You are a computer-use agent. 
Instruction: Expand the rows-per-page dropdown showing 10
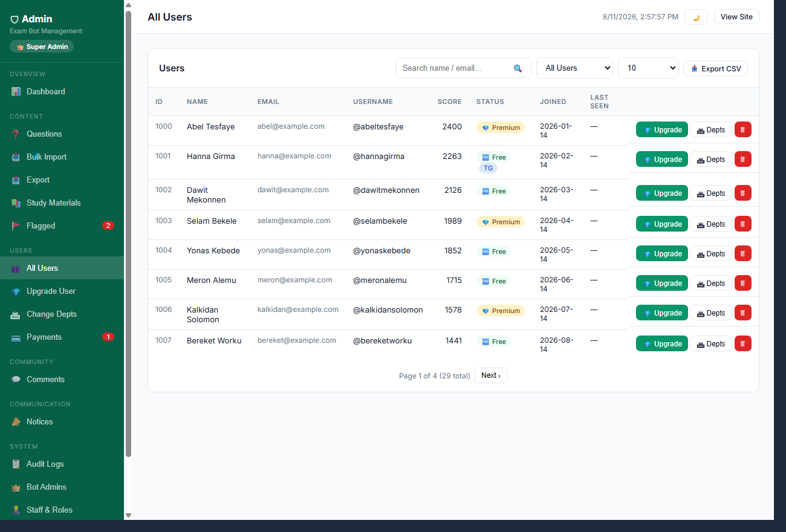point(648,68)
